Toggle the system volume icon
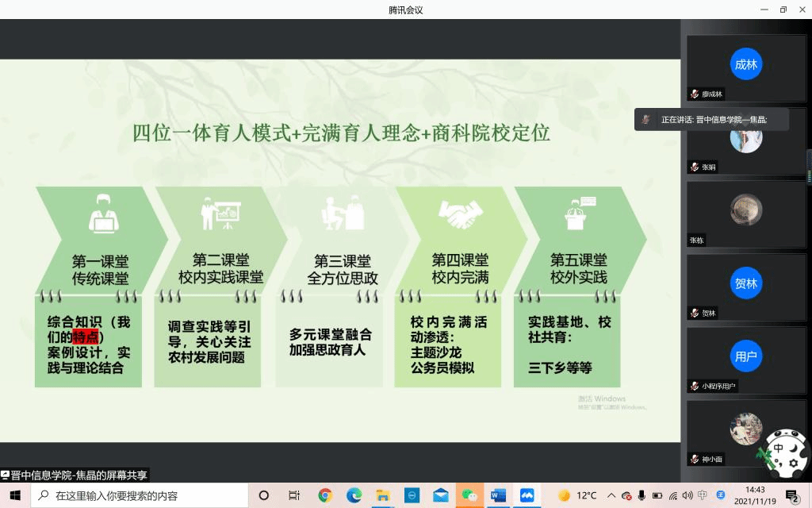812x508 pixels. [x=687, y=496]
